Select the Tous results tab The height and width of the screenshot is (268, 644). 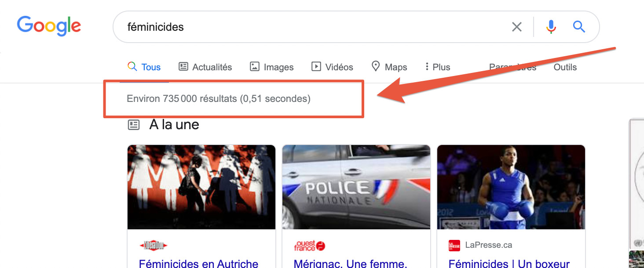click(144, 67)
